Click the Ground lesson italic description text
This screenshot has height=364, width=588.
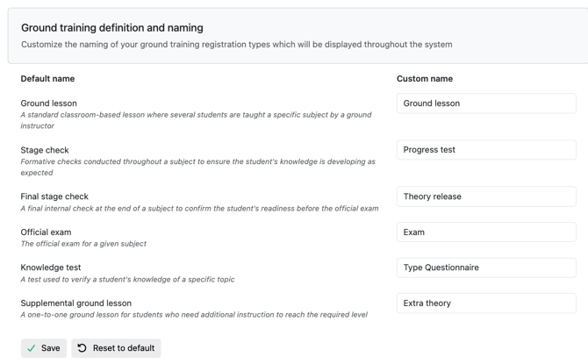coord(196,120)
